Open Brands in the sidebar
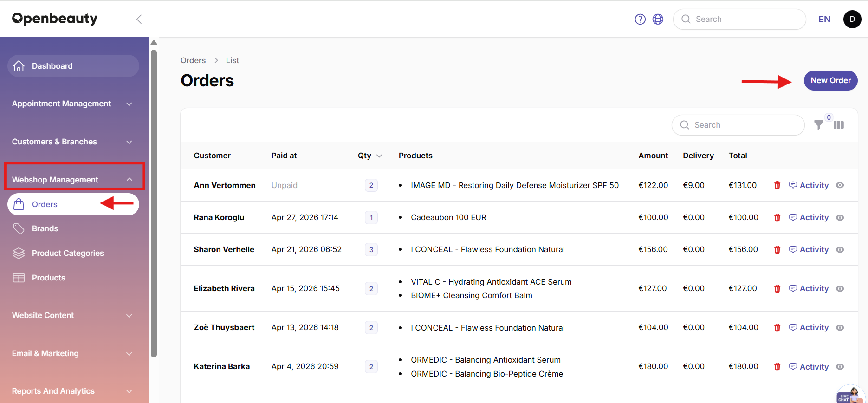Screen dimensions: 868x403 click(73, 228)
